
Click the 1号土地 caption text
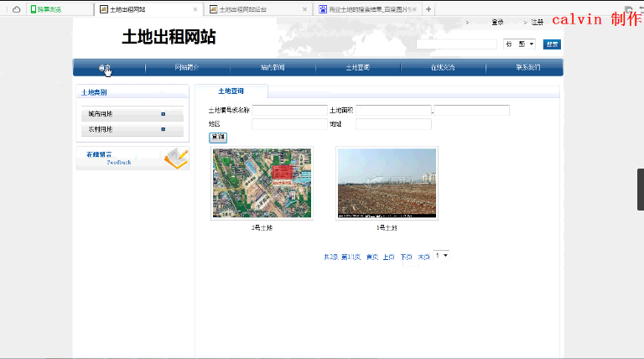(387, 227)
